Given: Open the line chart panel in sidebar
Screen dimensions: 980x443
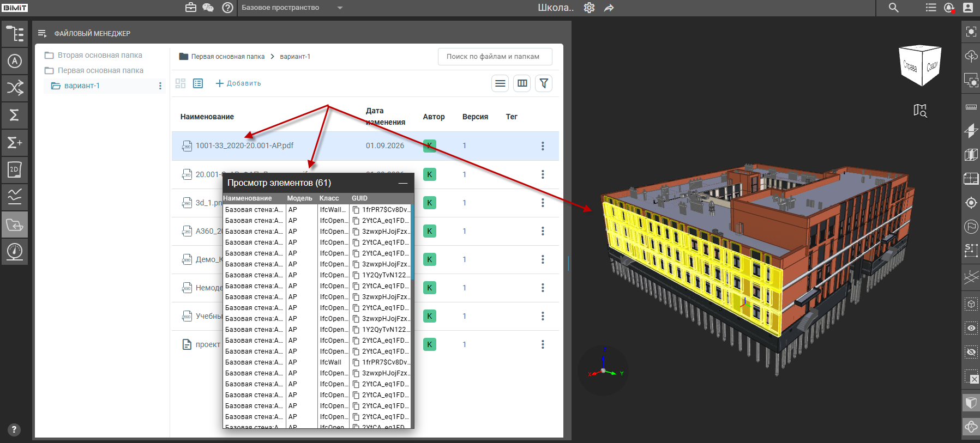Looking at the screenshot, I should pos(15,197).
